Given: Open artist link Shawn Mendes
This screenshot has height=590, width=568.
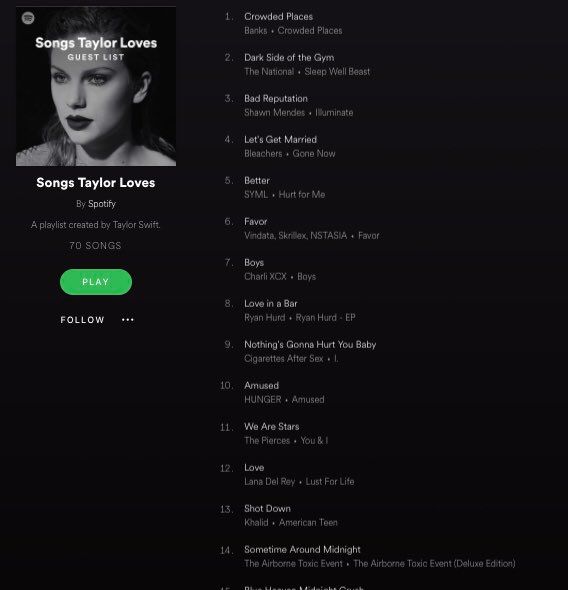Looking at the screenshot, I should [275, 113].
